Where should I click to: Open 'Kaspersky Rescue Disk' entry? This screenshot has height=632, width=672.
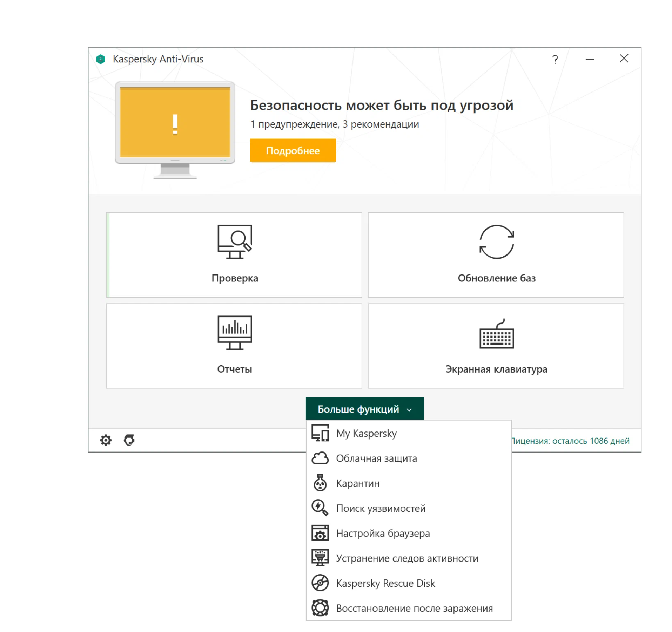point(409,583)
